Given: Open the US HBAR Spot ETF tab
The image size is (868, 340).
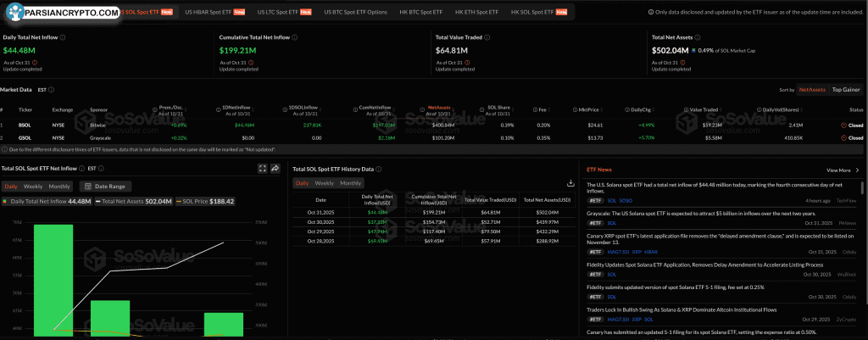Looking at the screenshot, I should point(215,12).
